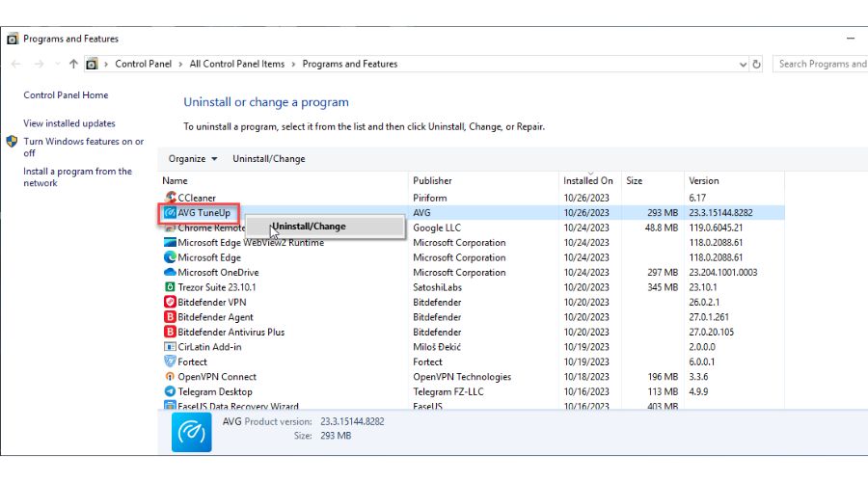The width and height of the screenshot is (868, 482).
Task: Open the address bar history dropdown
Action: [x=743, y=65]
